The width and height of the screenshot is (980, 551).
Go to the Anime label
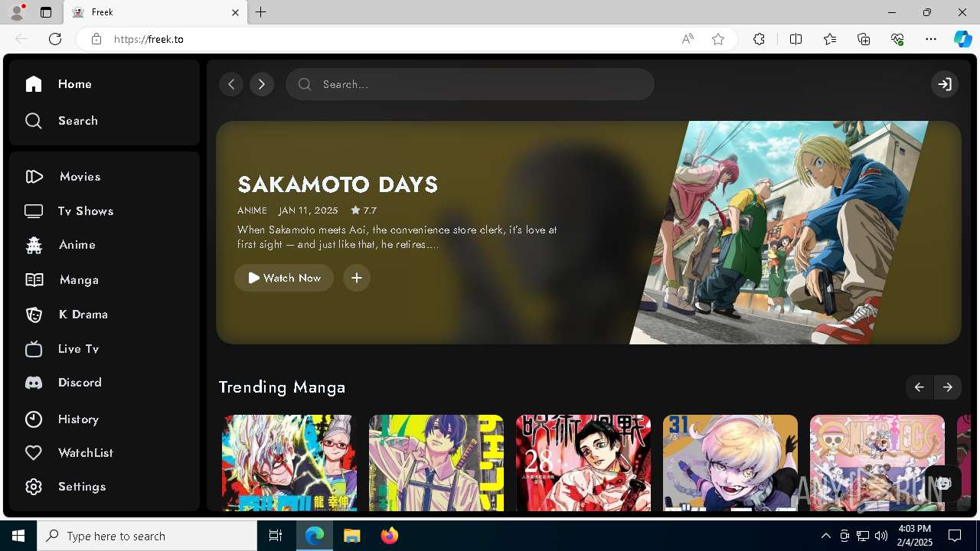pos(77,245)
